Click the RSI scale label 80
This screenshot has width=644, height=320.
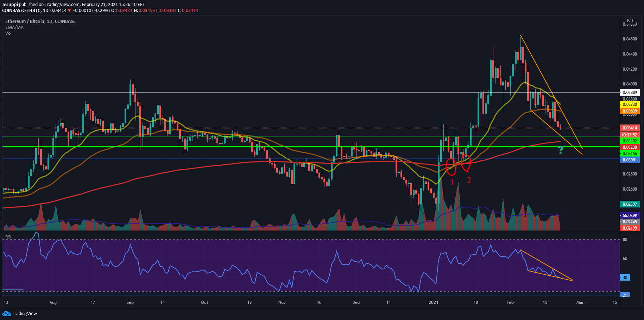point(625,239)
